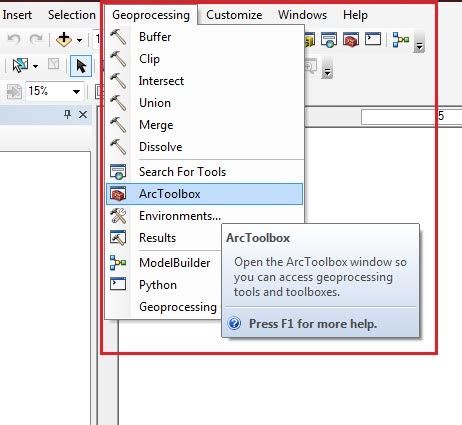Viewport: 462px width, 425px height.
Task: Click the Add Data plus icon
Action: click(x=64, y=40)
